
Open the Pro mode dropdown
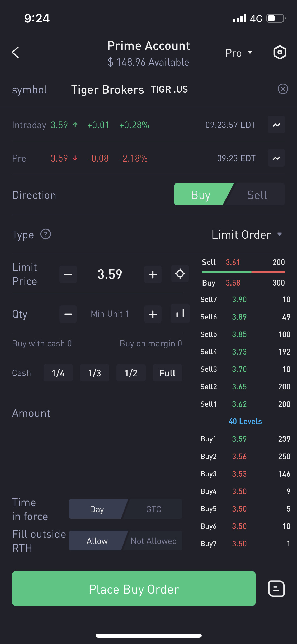coord(239,53)
